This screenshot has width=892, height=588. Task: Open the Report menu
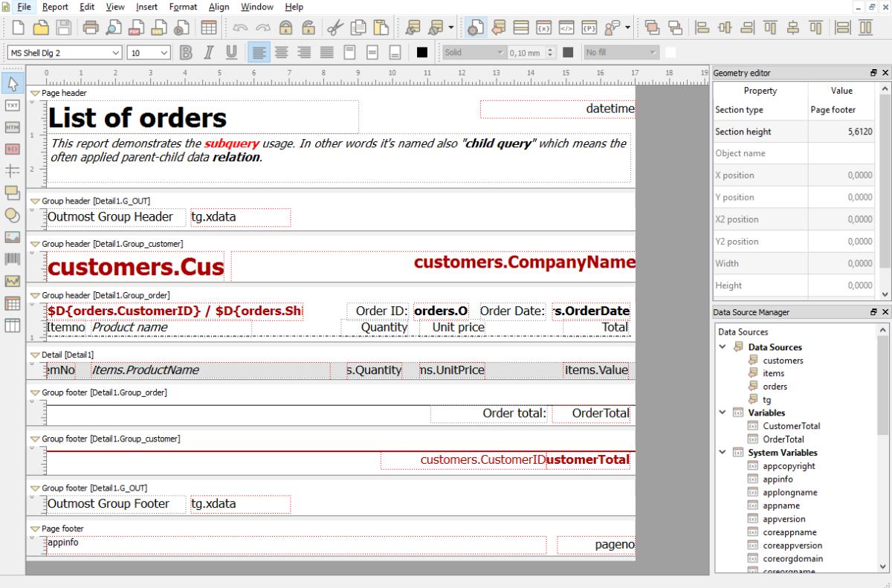[x=55, y=7]
